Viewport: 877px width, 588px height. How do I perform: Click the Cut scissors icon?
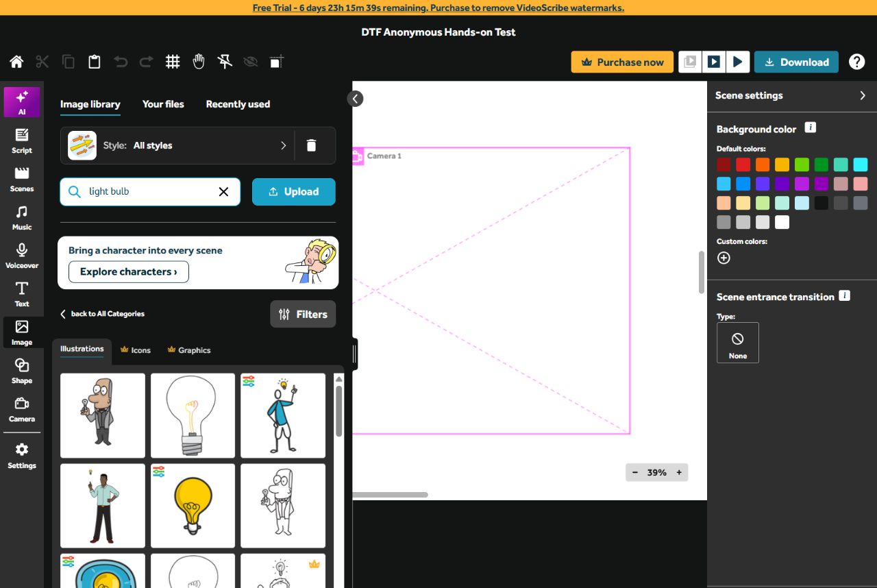42,62
